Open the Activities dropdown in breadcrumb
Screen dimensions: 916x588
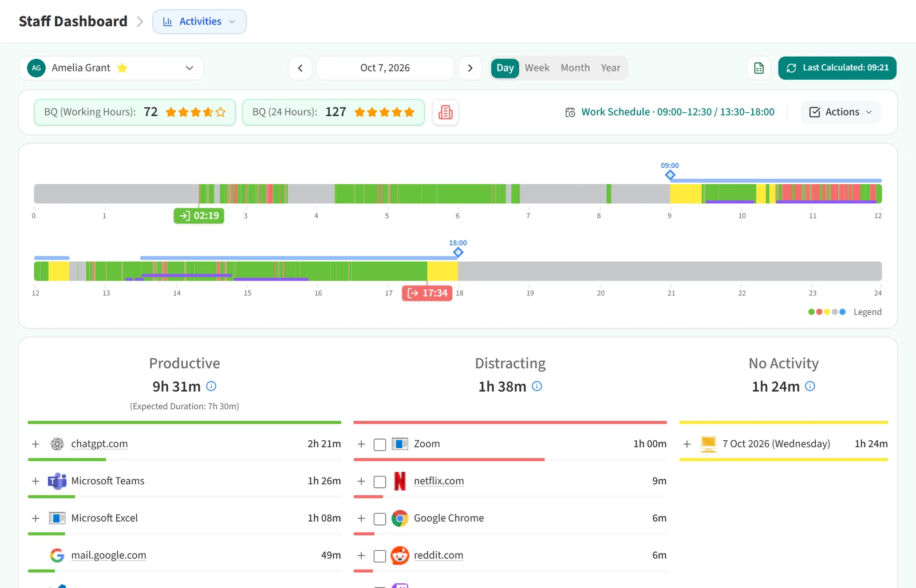(199, 22)
